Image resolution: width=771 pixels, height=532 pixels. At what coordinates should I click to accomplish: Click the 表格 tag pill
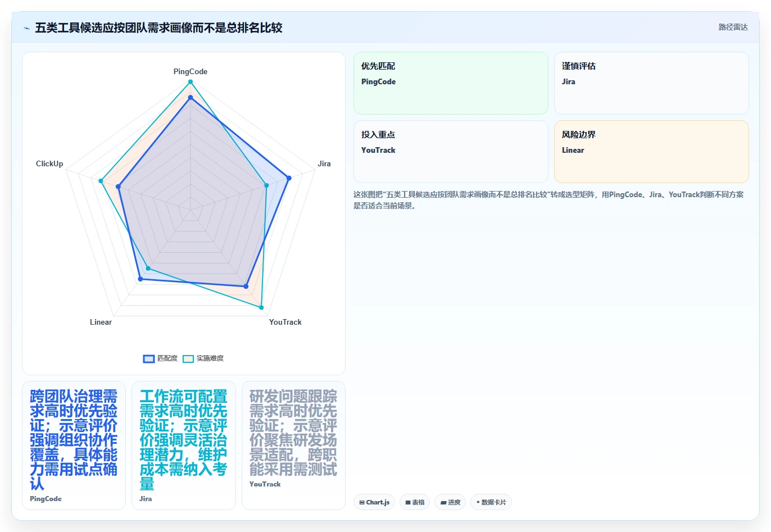pyautogui.click(x=415, y=502)
